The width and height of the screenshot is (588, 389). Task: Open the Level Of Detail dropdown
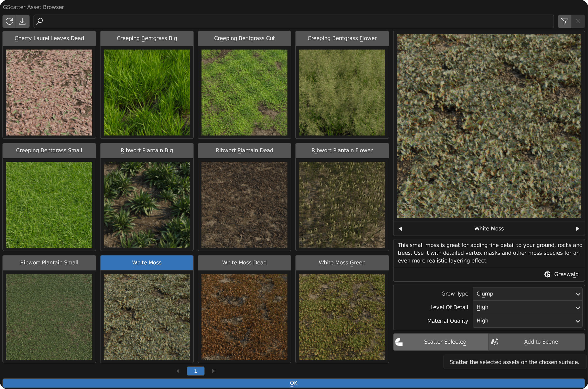point(527,307)
